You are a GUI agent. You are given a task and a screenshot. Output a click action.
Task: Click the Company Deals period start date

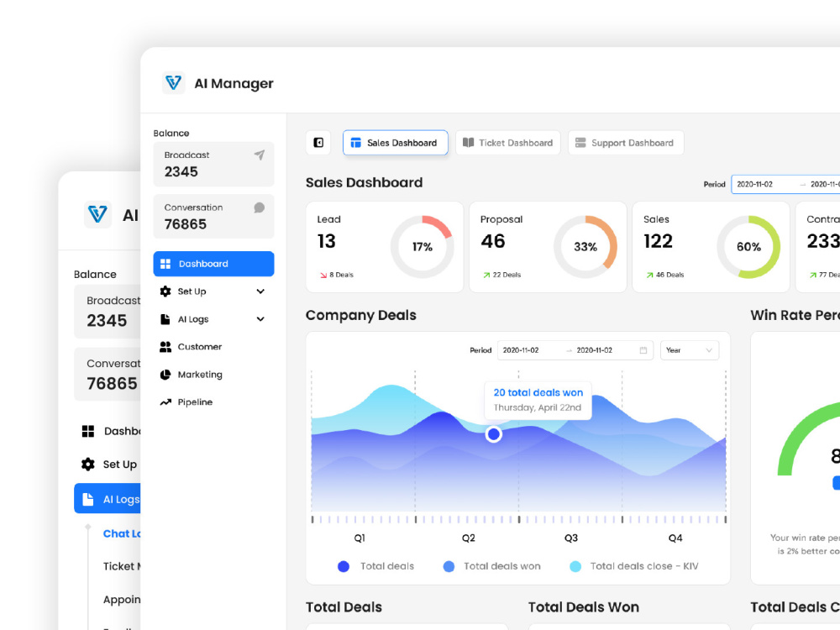pyautogui.click(x=521, y=350)
